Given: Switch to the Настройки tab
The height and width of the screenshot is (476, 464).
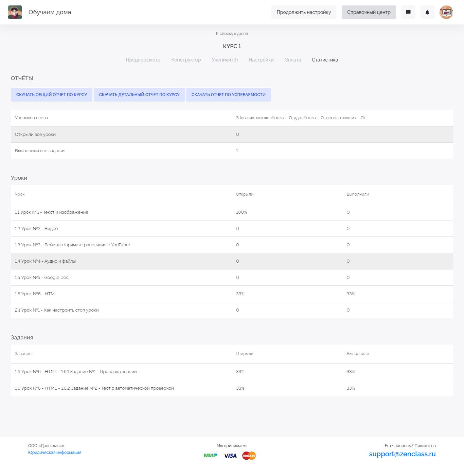Looking at the screenshot, I should [261, 60].
